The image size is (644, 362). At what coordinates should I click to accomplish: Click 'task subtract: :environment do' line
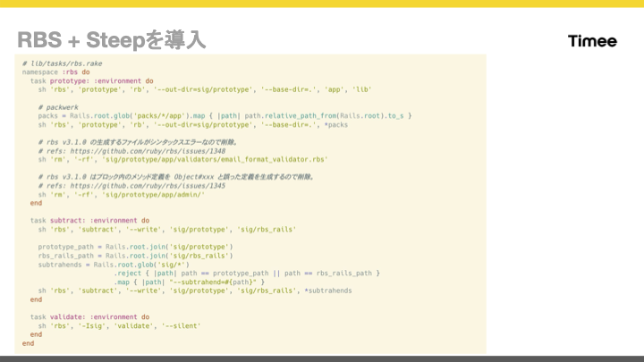(x=89, y=221)
